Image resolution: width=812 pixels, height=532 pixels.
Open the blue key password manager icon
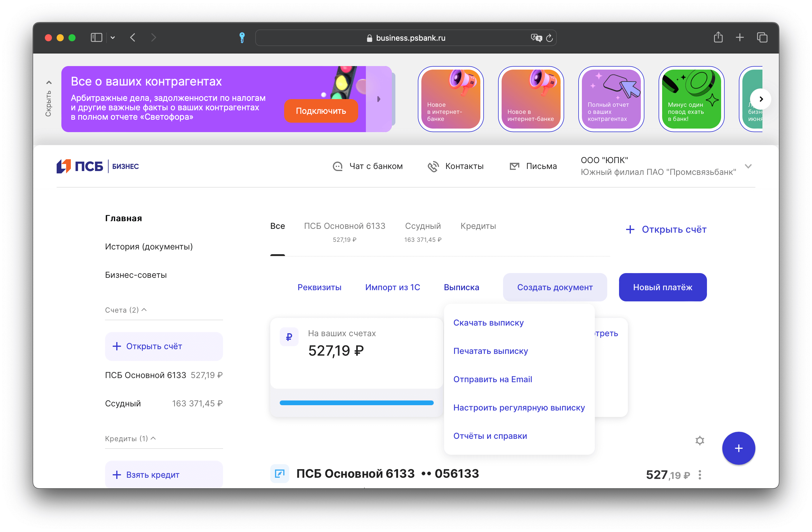click(242, 37)
